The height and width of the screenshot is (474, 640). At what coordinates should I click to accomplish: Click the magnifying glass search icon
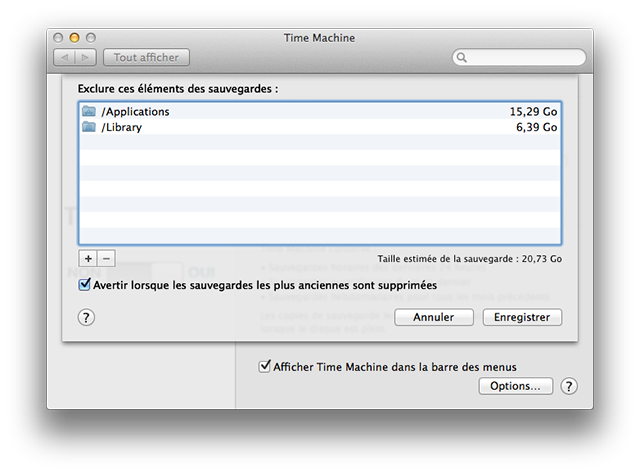[463, 58]
